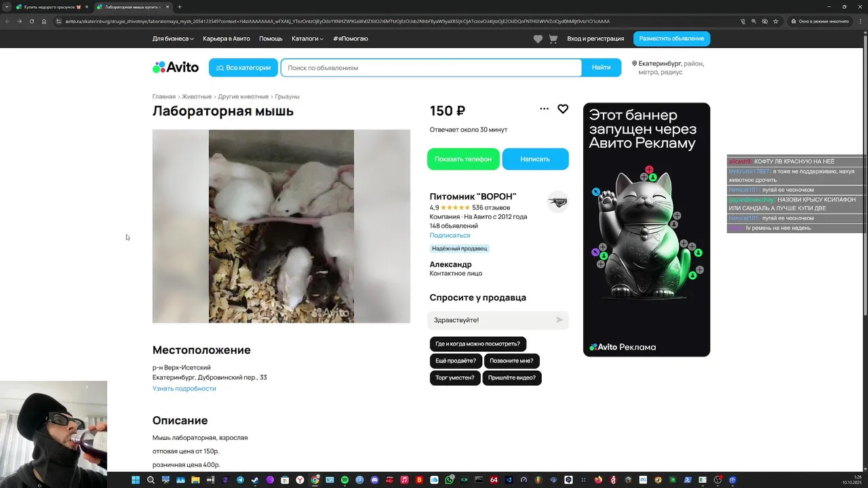
Task: Bookmark this page with star icon
Action: click(x=776, y=21)
